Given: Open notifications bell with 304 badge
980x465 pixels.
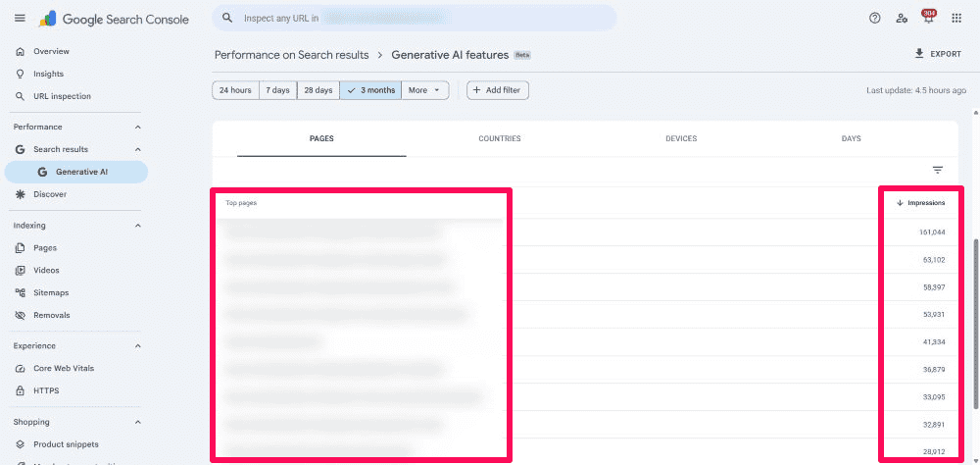Looking at the screenshot, I should [929, 18].
